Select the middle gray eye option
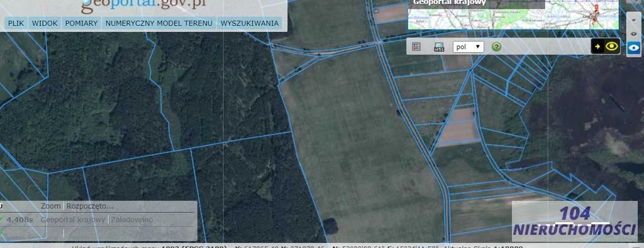The height and width of the screenshot is (248, 644). pos(634,34)
